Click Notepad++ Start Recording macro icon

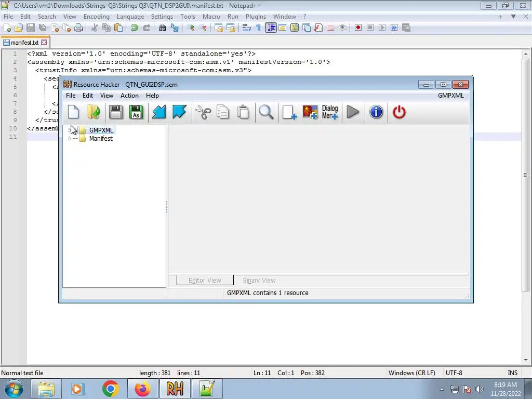click(x=358, y=28)
